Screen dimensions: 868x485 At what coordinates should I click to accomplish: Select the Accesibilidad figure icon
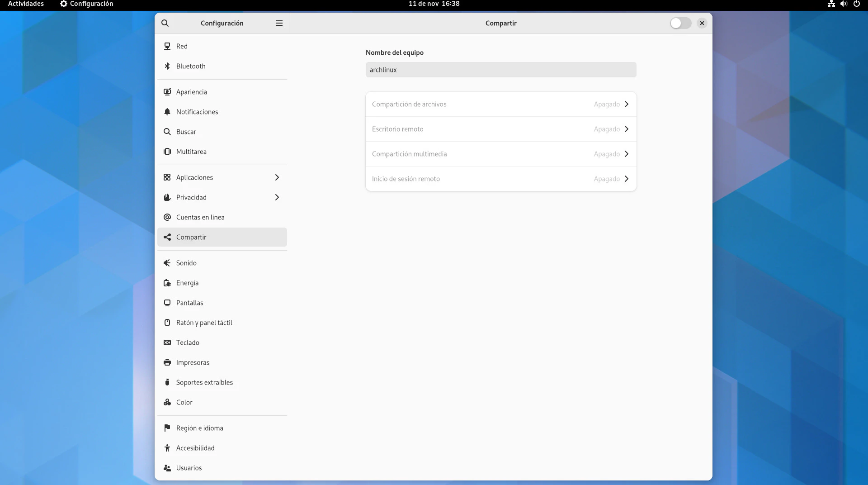pos(167,448)
